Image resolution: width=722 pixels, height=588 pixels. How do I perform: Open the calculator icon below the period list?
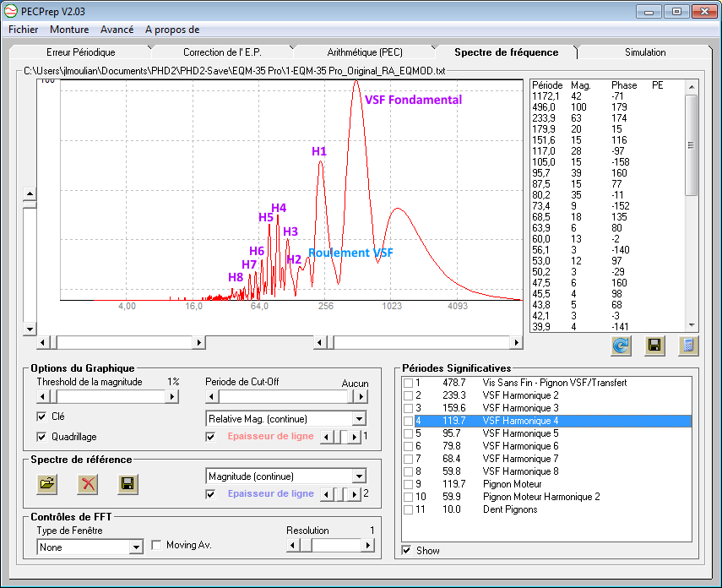click(688, 346)
